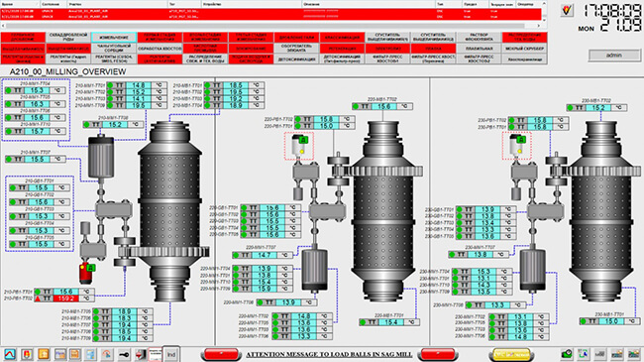Click the admin user button
The height and width of the screenshot is (362, 644).
pos(613,56)
